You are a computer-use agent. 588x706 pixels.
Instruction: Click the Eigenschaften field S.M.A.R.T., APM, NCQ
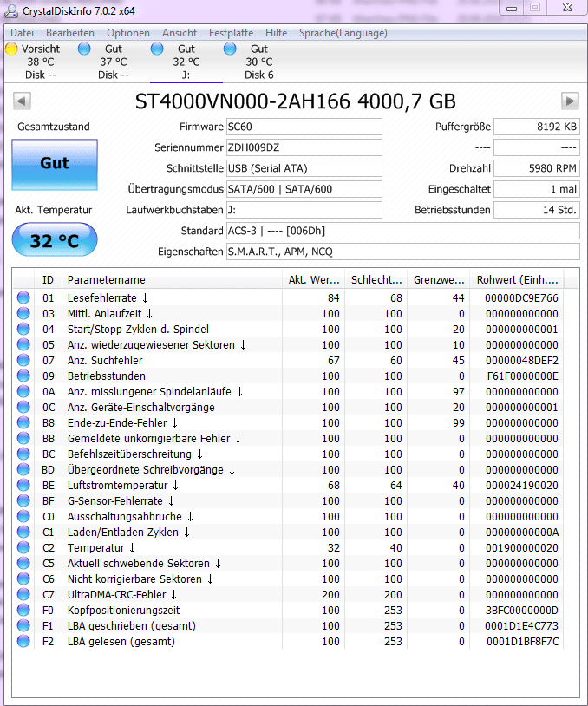pos(403,252)
